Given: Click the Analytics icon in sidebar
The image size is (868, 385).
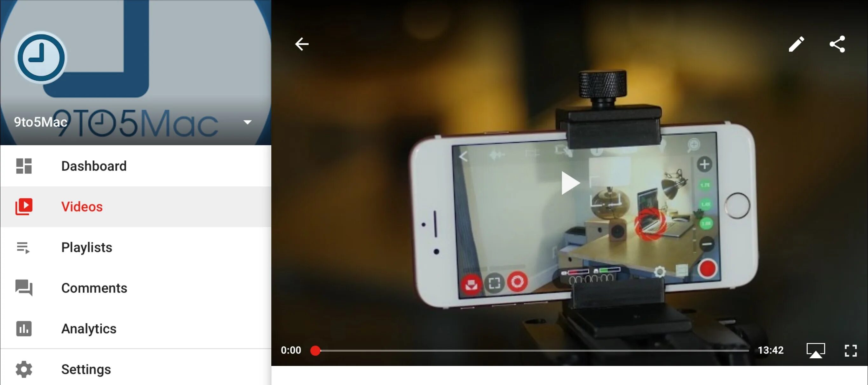Looking at the screenshot, I should pyautogui.click(x=24, y=328).
